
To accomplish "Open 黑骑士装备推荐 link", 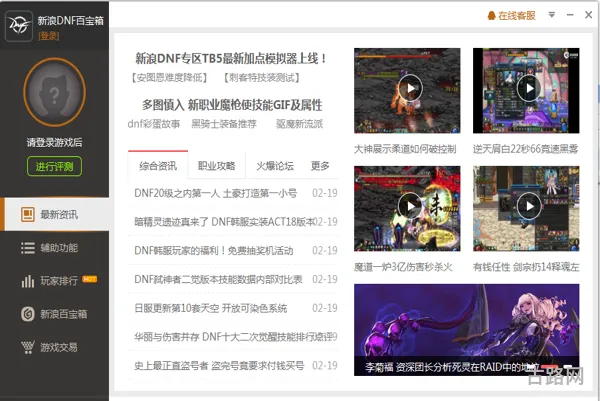I will 224,124.
